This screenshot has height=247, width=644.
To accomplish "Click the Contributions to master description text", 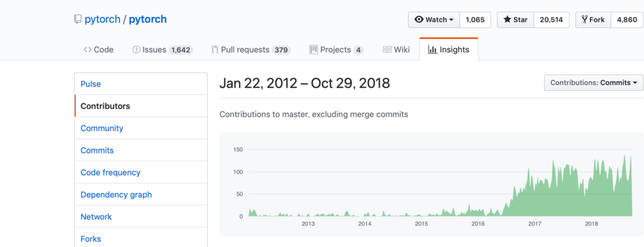I will click(314, 115).
